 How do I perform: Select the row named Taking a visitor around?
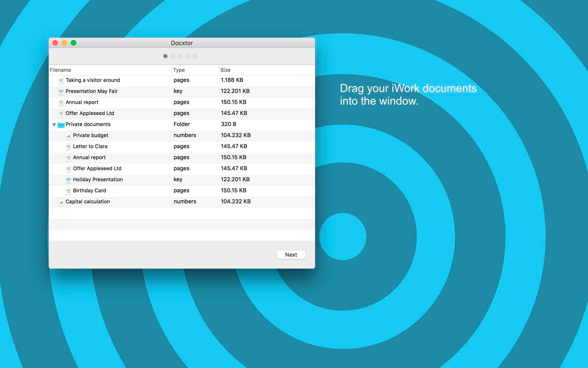182,80
